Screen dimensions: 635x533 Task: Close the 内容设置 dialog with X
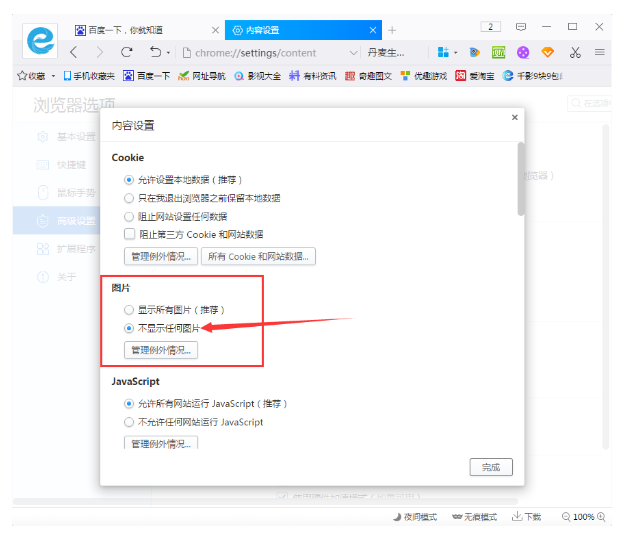(x=515, y=117)
